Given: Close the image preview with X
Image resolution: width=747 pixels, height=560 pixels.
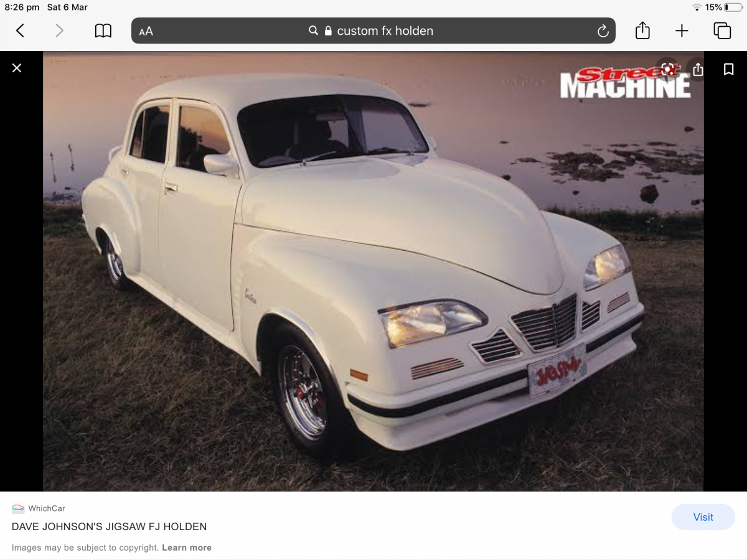Looking at the screenshot, I should click(17, 68).
